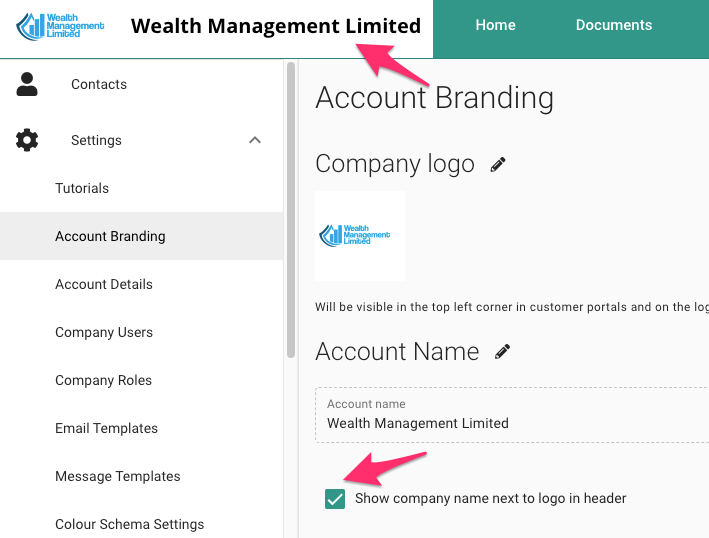Click the Settings gear icon

(x=27, y=140)
